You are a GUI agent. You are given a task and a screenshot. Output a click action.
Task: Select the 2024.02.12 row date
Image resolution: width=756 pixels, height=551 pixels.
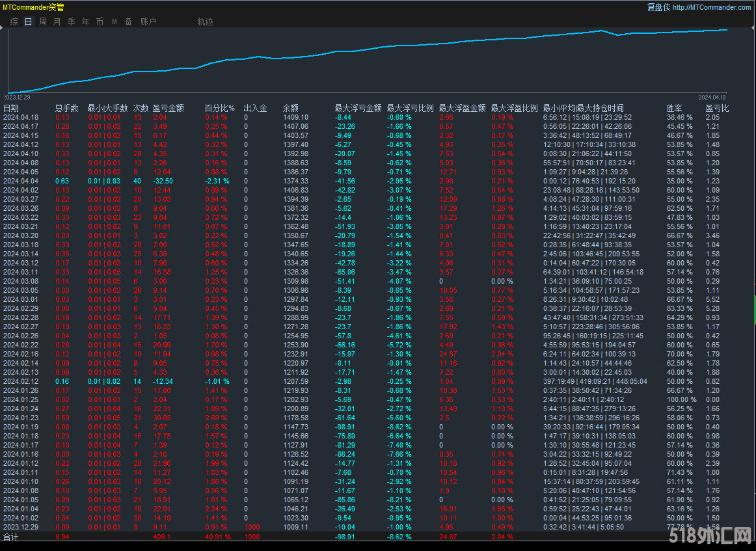click(21, 381)
